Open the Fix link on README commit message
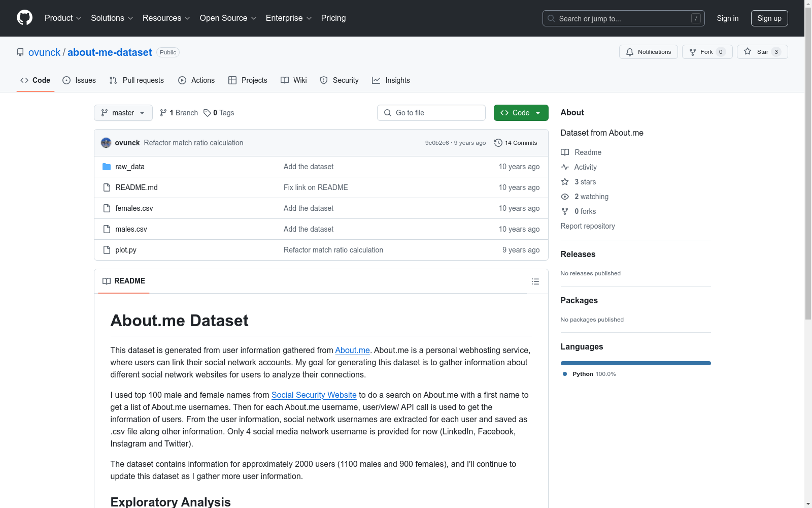The width and height of the screenshot is (812, 508). (x=316, y=187)
